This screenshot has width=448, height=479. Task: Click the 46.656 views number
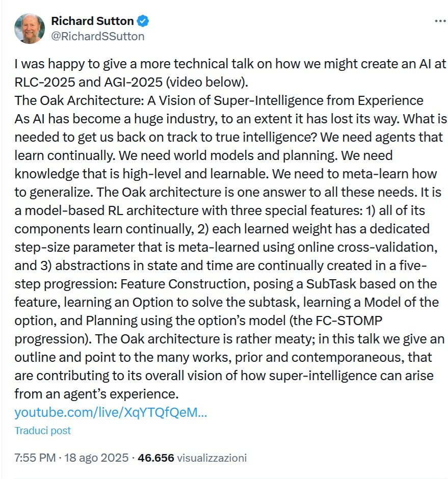(x=156, y=458)
